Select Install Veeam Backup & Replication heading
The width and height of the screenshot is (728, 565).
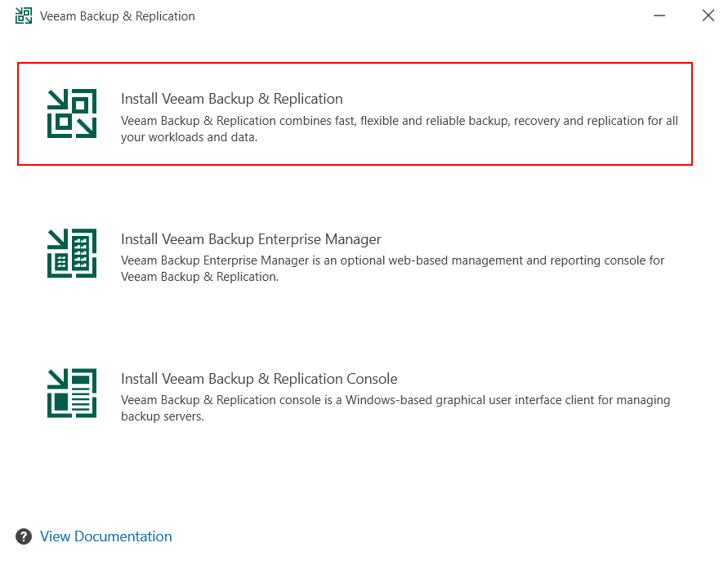(232, 99)
